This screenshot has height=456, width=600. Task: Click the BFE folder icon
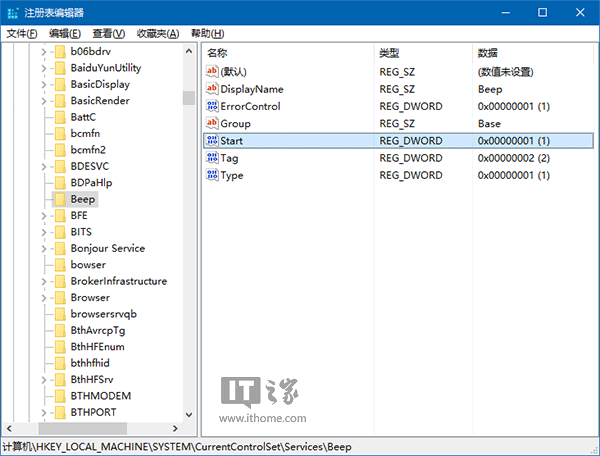point(60,216)
